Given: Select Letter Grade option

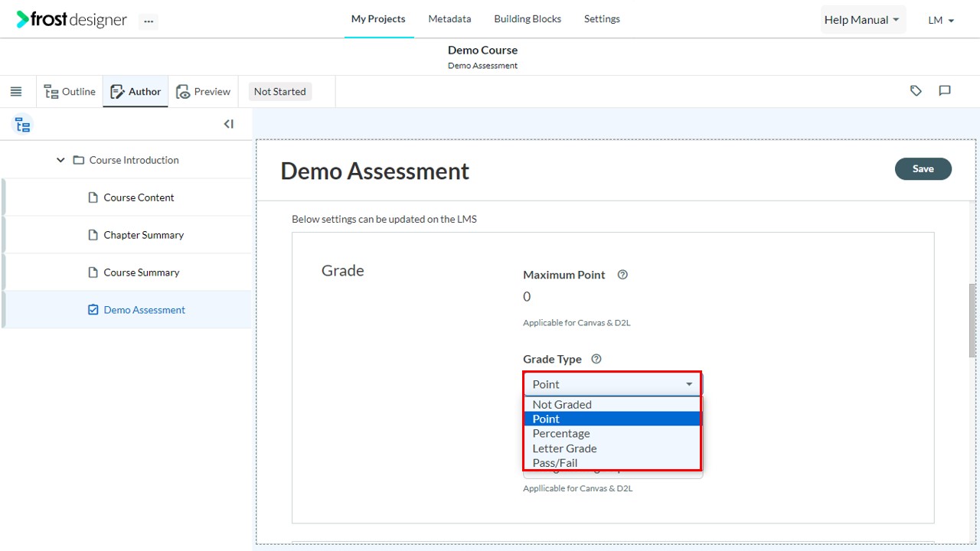Looking at the screenshot, I should click(x=612, y=448).
